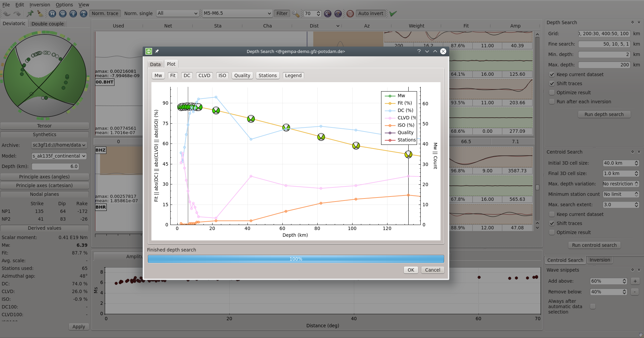Image resolution: width=644 pixels, height=338 pixels.
Task: Click the pin icon in Depth Search dialog title
Action: click(x=157, y=51)
